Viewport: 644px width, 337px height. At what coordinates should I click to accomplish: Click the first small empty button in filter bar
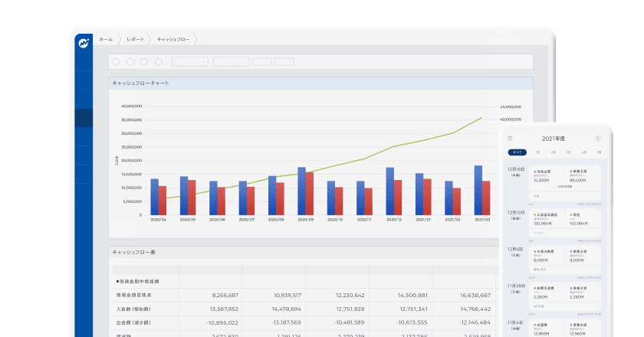click(x=262, y=61)
